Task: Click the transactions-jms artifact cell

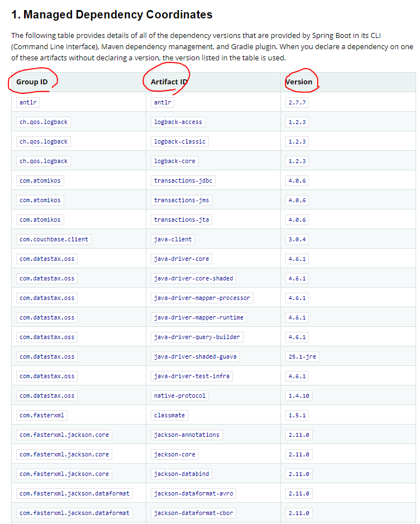Action: tap(182, 200)
